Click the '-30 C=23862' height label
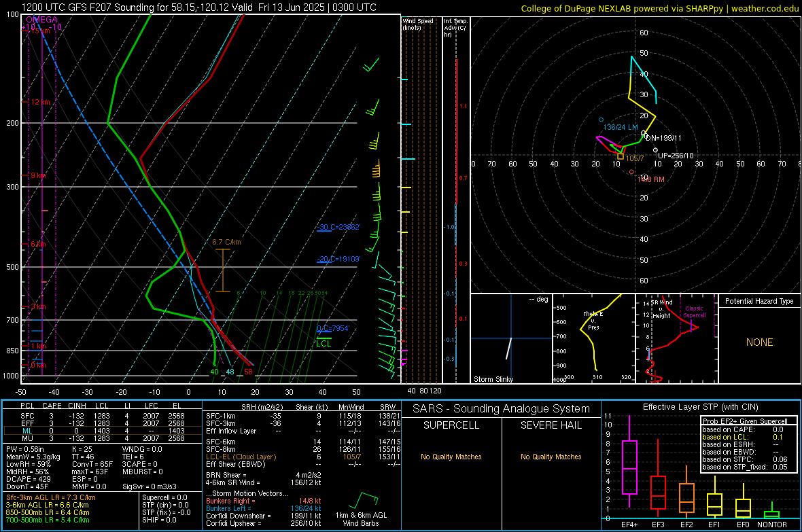The image size is (802, 532). pos(338,227)
